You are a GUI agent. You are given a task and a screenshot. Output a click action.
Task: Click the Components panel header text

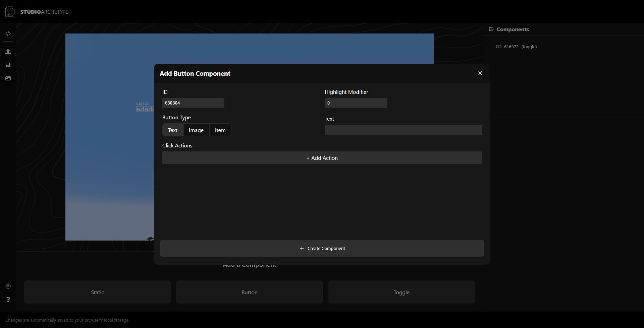(513, 29)
